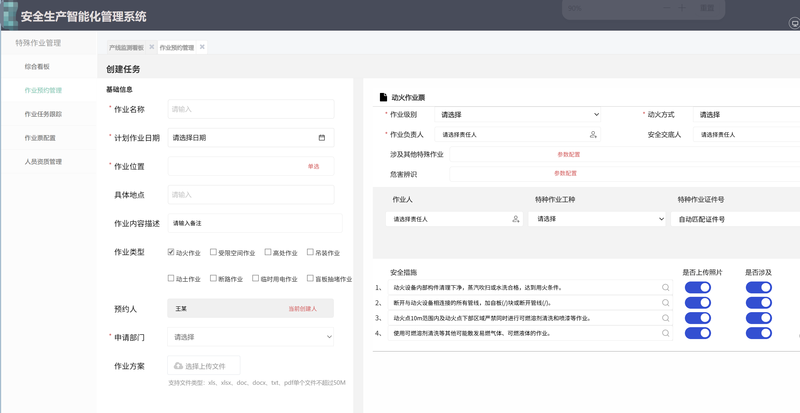
Task: Open the 动火方式 dropdown
Action: click(x=746, y=115)
